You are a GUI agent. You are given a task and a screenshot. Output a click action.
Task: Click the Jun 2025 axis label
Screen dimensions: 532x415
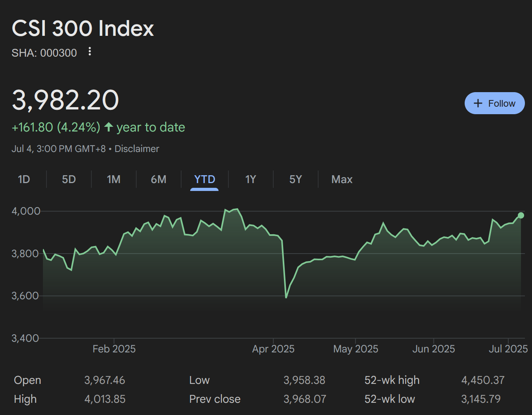434,349
